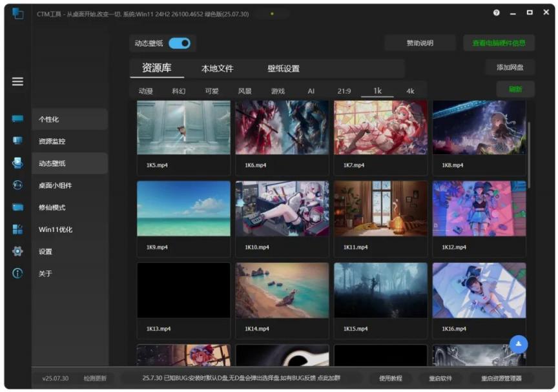Turn off the 动态壁纸 toggle switch
Screen dimensions: 558x392
[x=180, y=43]
